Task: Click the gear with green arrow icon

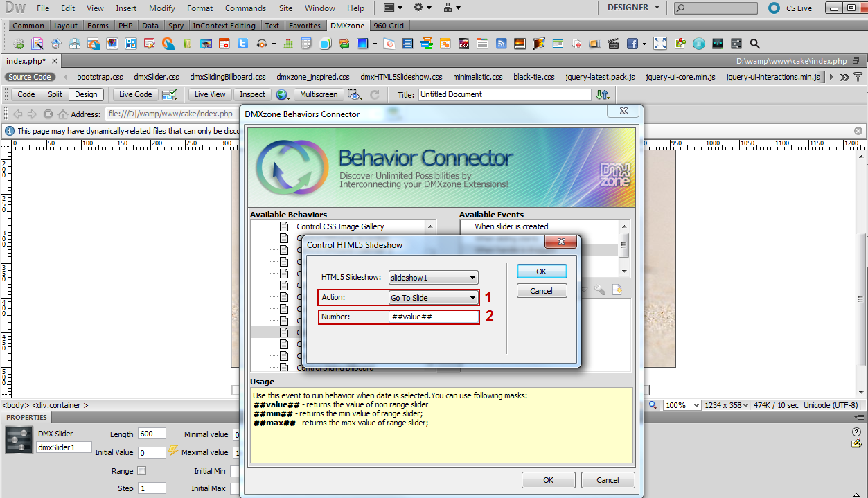Action: click(x=19, y=43)
